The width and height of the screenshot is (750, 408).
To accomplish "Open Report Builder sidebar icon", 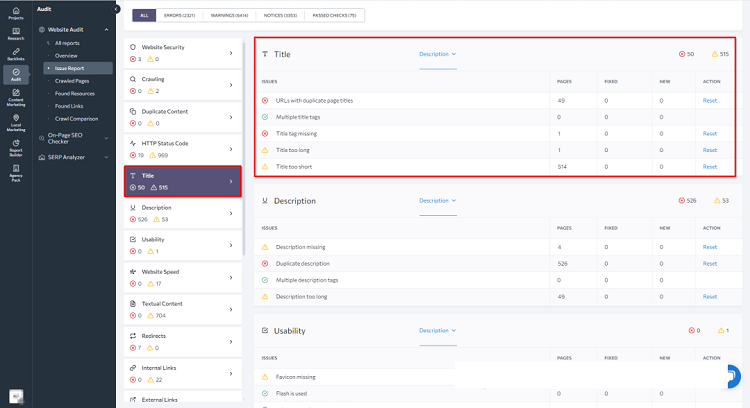I will coord(16,148).
